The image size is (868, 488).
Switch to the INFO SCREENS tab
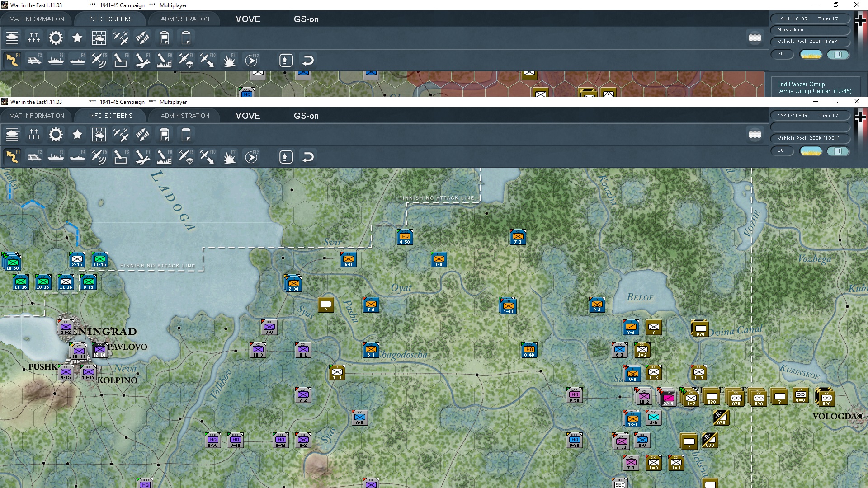(x=111, y=116)
